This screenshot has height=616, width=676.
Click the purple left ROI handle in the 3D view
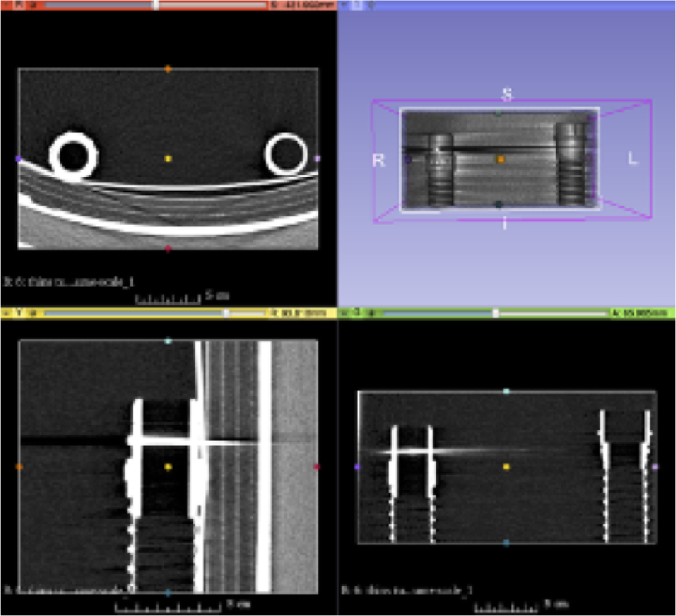408,160
